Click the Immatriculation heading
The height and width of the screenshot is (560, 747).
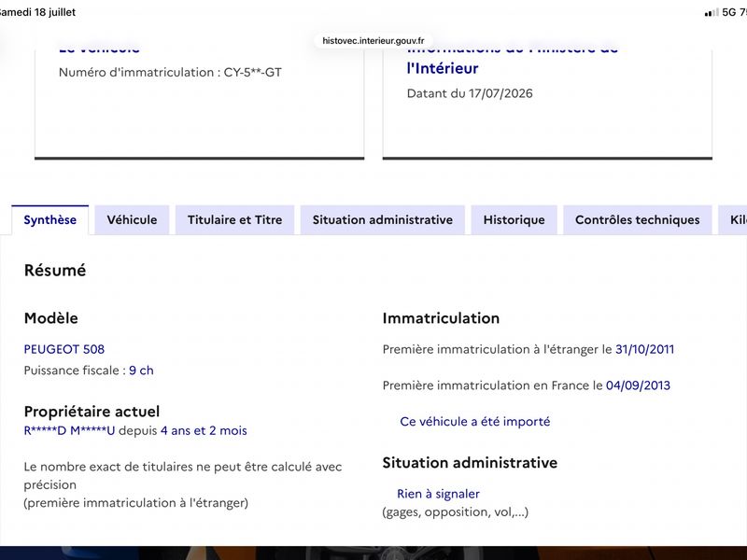coord(441,318)
